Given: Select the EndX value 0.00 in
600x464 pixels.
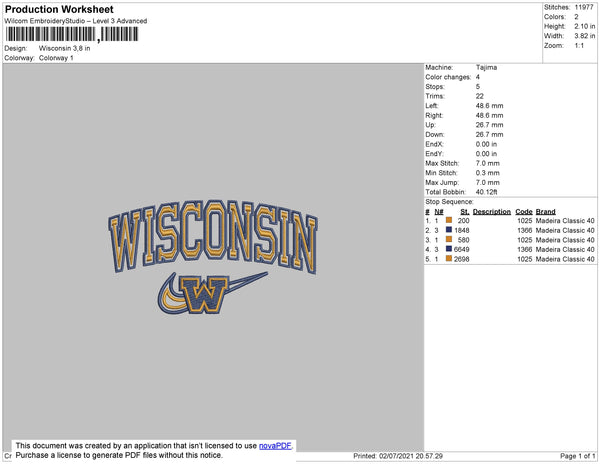Looking at the screenshot, I should tap(486, 144).
